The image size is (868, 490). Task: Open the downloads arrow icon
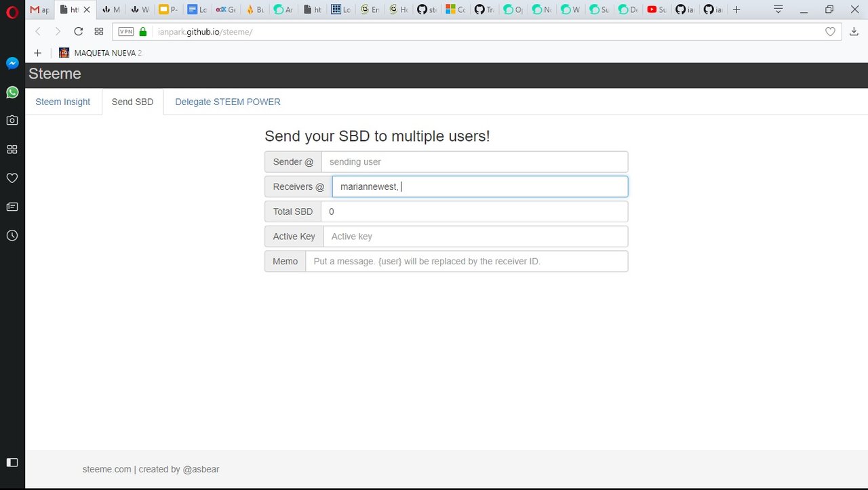[x=854, y=31]
